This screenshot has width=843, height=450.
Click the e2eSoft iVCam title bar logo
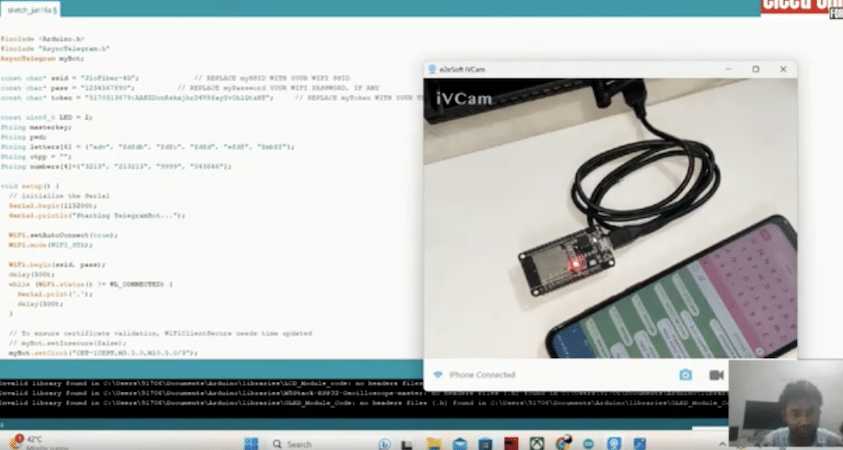coord(431,69)
